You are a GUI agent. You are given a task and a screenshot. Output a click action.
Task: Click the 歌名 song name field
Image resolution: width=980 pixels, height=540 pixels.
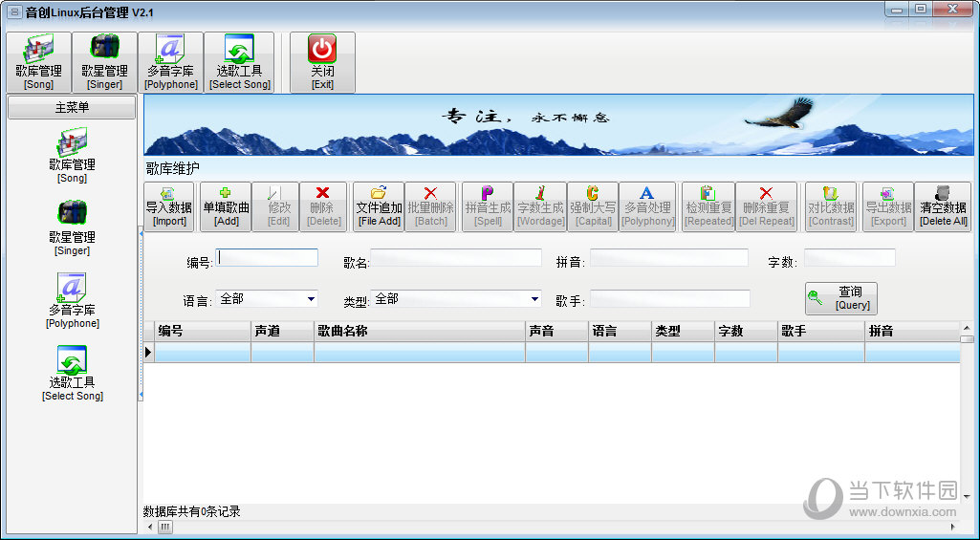click(456, 257)
